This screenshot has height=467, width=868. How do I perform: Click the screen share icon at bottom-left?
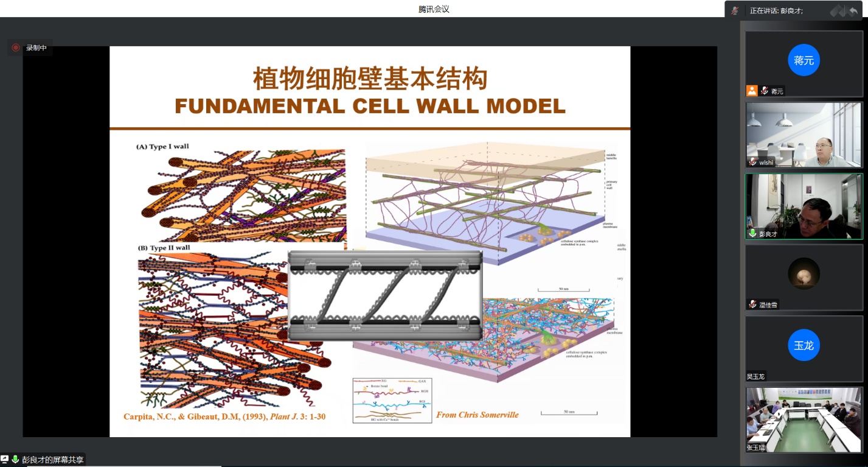pos(5,459)
